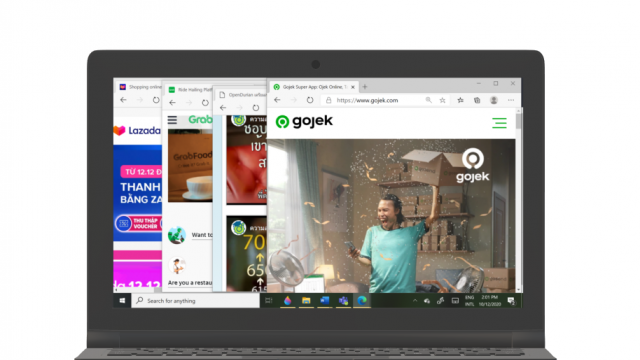Open the Edge profile avatar

(493, 100)
